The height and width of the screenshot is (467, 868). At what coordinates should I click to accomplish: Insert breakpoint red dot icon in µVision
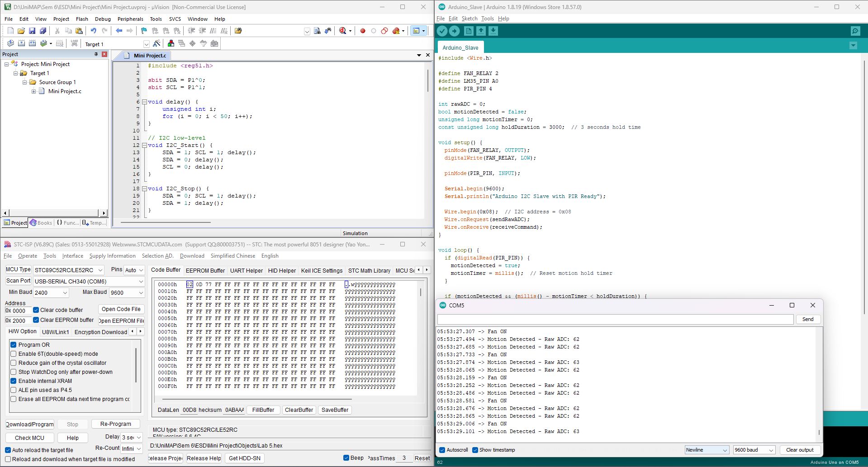362,31
